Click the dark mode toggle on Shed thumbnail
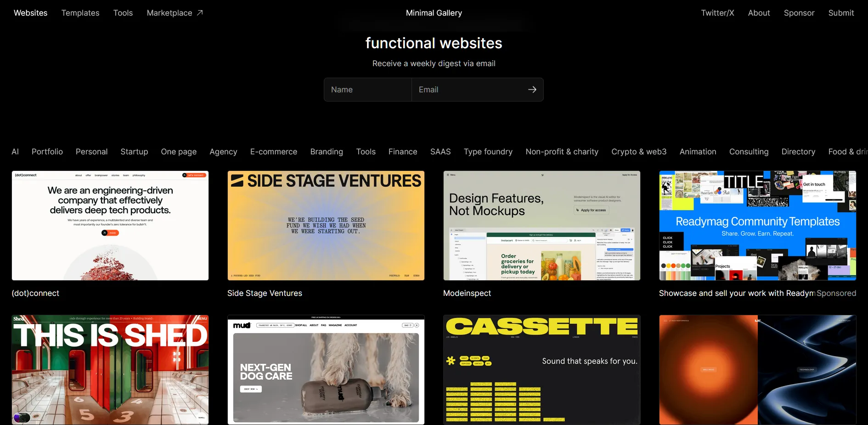Screen dimensions: 868x425 point(22,417)
